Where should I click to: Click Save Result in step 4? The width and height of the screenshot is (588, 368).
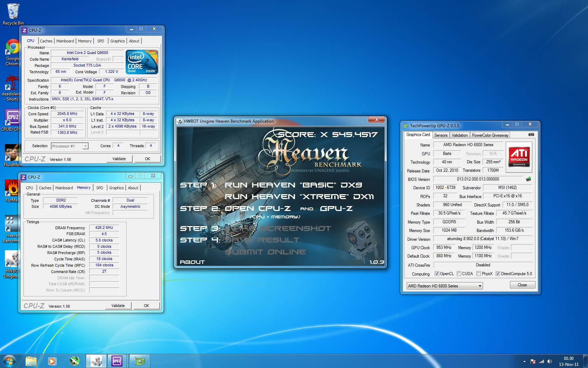click(262, 240)
